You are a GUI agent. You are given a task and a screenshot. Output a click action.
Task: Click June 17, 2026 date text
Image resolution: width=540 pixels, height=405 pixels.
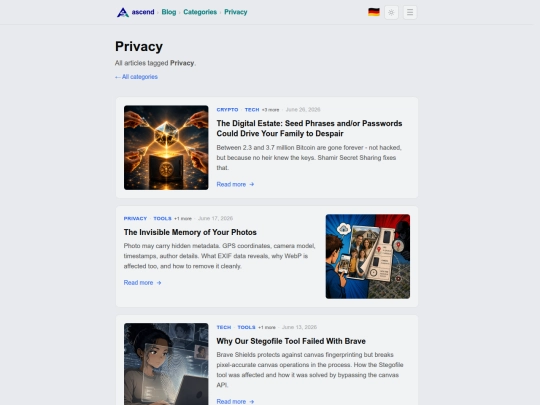pyautogui.click(x=215, y=218)
